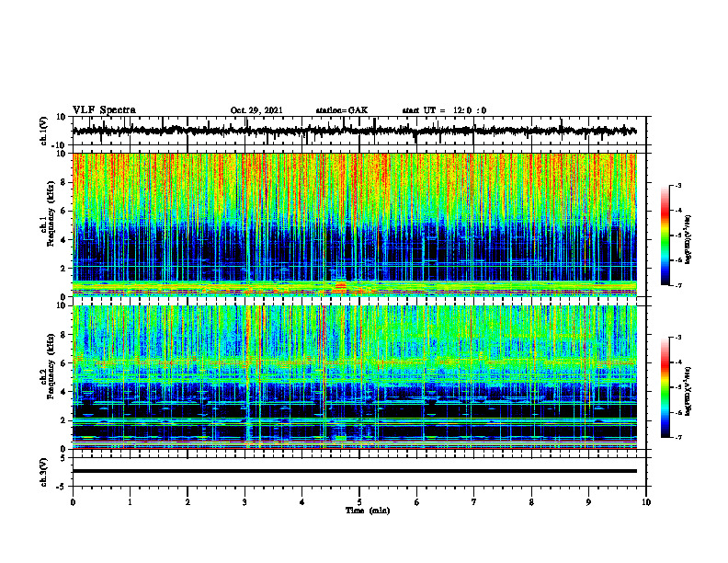Click time axis tick label "2"
The height and width of the screenshot is (563, 728).
[x=188, y=502]
